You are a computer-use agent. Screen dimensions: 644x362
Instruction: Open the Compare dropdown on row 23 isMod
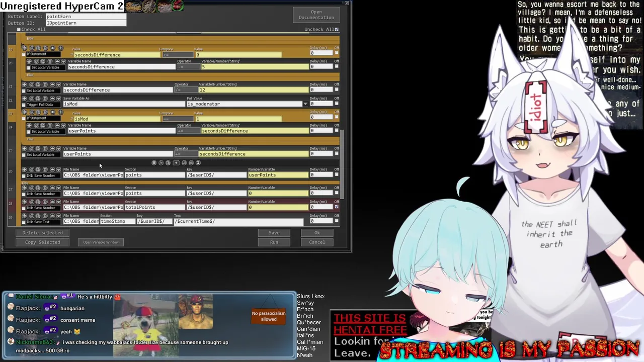[x=177, y=119]
